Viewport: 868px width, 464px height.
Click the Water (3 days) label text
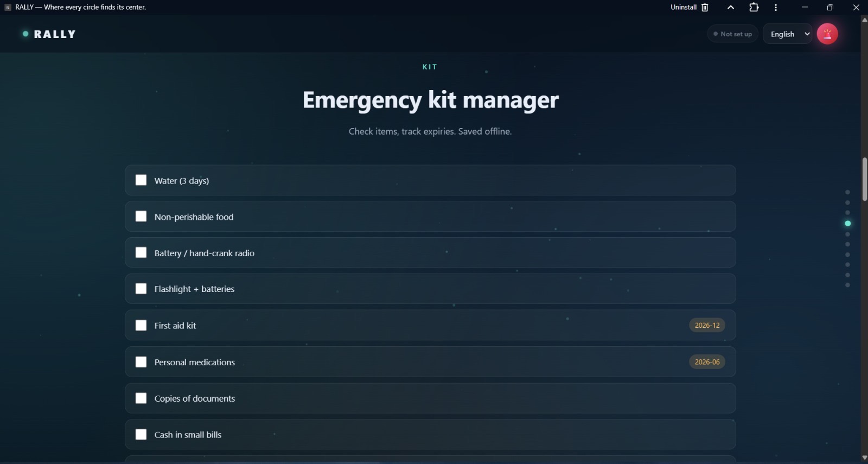click(182, 181)
